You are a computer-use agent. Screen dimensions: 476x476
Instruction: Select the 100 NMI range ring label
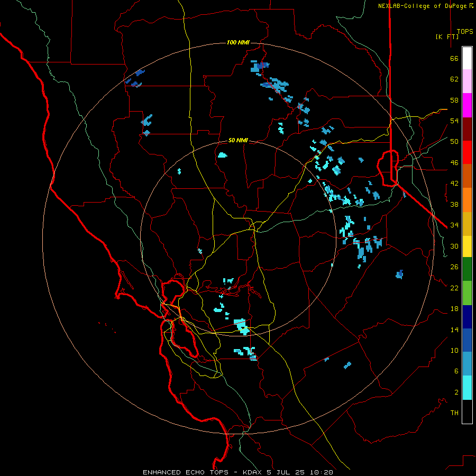tap(238, 42)
